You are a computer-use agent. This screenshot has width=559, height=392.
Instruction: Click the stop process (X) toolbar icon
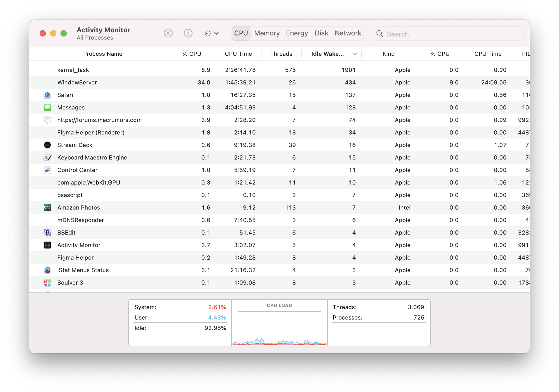(168, 33)
